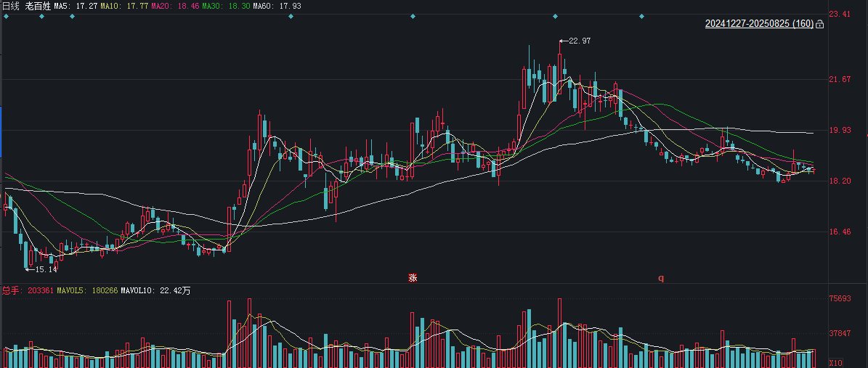Image resolution: width=868 pixels, height=368 pixels.
Task: Click the red 涨 marker below the chart
Action: (413, 278)
